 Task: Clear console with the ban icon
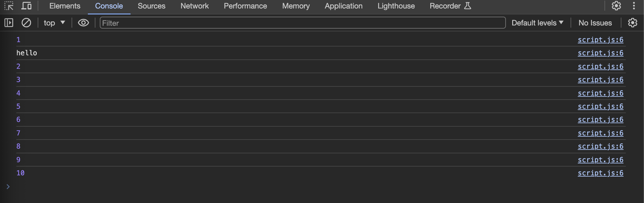(26, 23)
